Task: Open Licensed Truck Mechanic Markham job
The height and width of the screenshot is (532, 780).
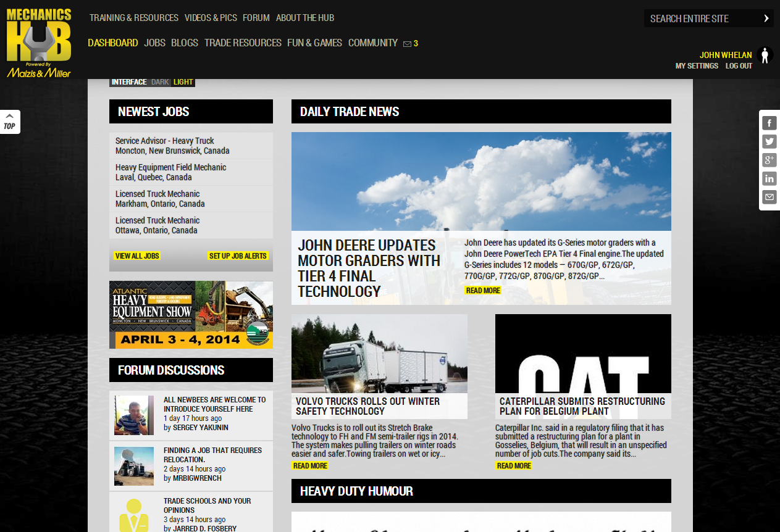Action: pos(191,199)
